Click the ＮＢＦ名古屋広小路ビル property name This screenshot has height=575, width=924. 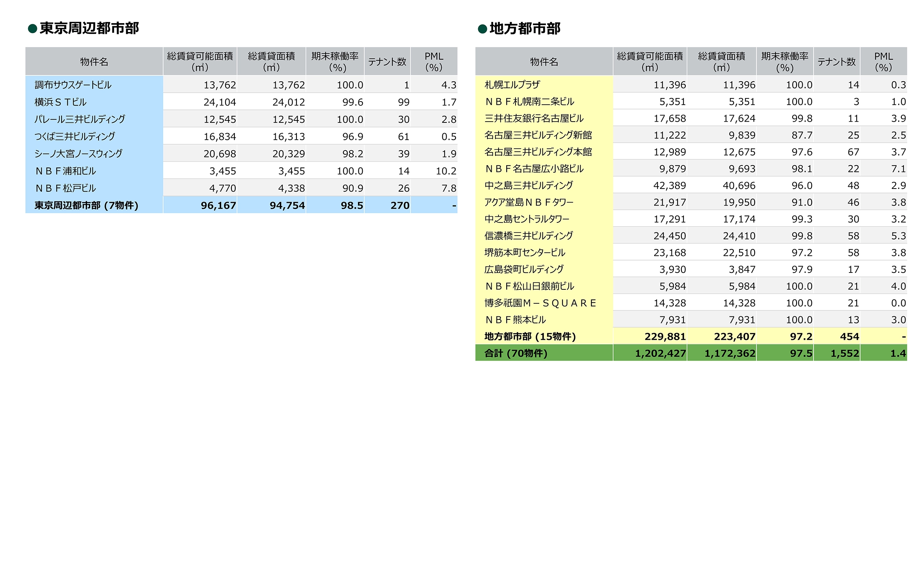tap(534, 169)
